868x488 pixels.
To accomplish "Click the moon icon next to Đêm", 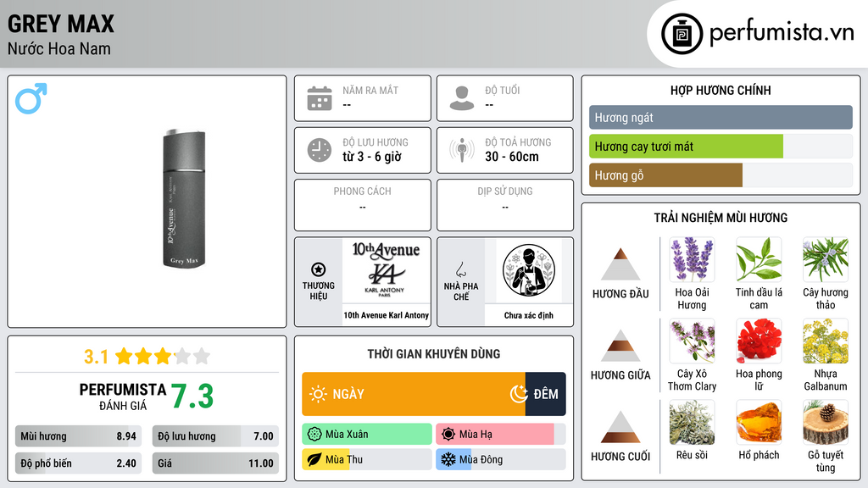I will (x=519, y=394).
